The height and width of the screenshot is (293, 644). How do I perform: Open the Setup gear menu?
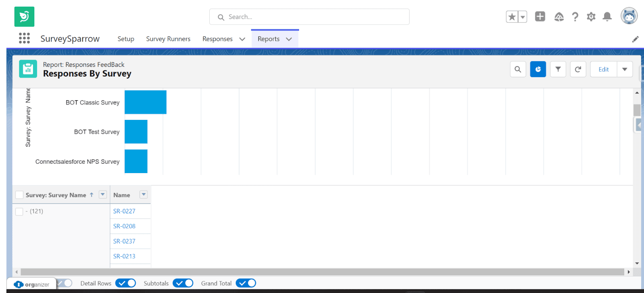click(591, 17)
